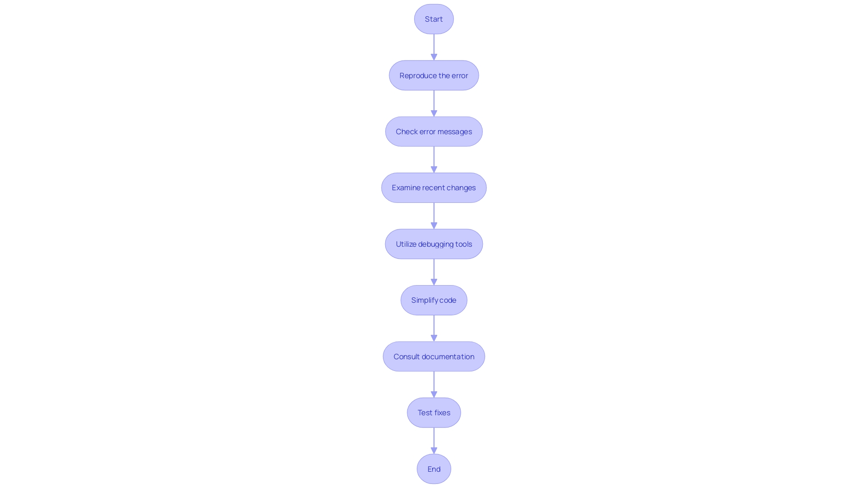Click the Check error messages node
868x488 pixels.
[x=434, y=131]
